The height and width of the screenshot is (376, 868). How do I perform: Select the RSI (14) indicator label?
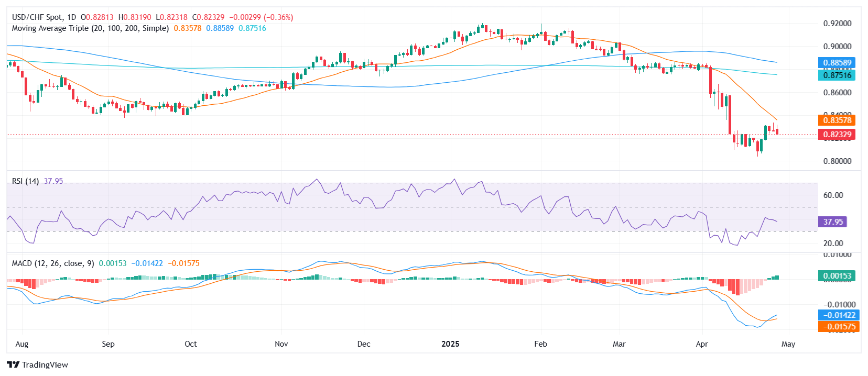pyautogui.click(x=25, y=181)
